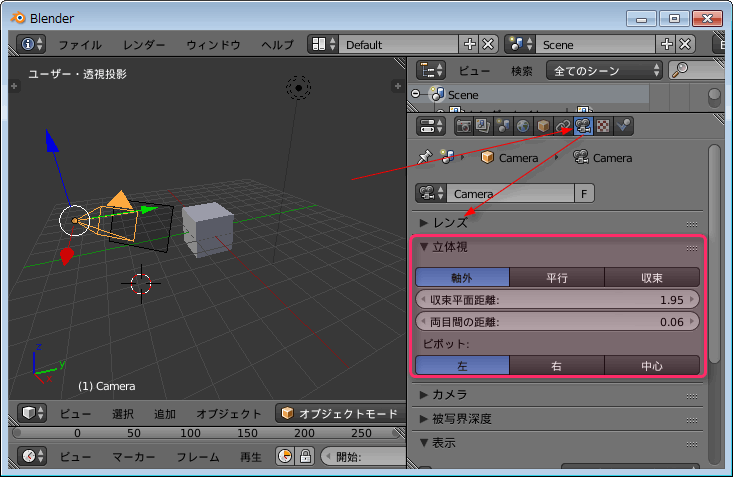Open camera data-block browse dropdown

[x=430, y=193]
